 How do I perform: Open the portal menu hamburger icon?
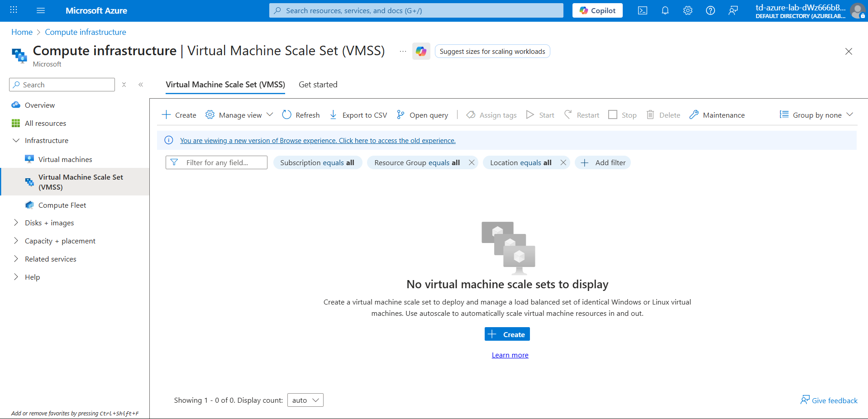[41, 10]
